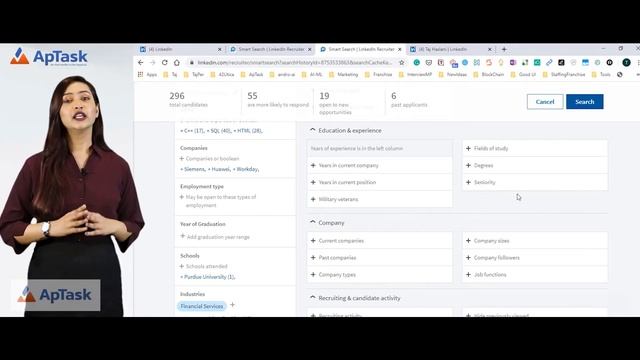This screenshot has width=640, height=360.
Task: Filter by 19 open to new opportunities
Action: [x=335, y=103]
